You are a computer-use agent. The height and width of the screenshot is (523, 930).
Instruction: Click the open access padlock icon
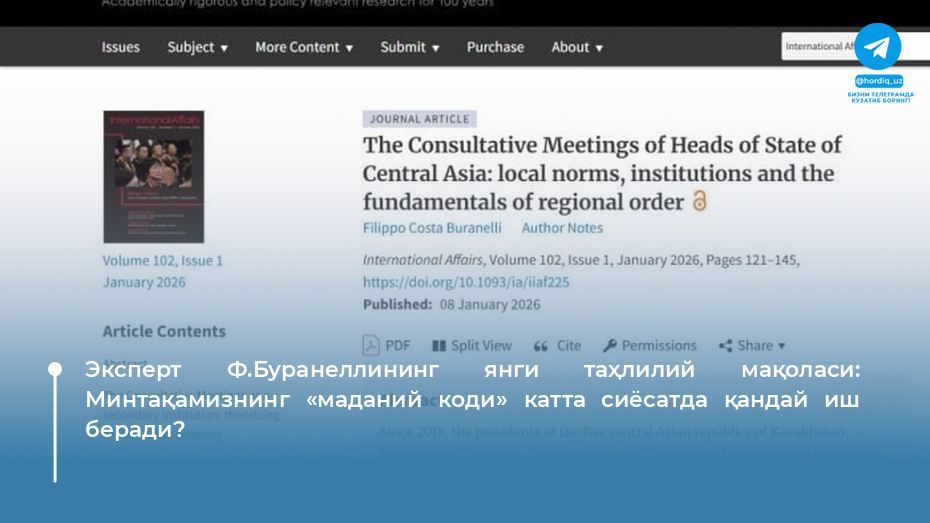click(x=700, y=201)
